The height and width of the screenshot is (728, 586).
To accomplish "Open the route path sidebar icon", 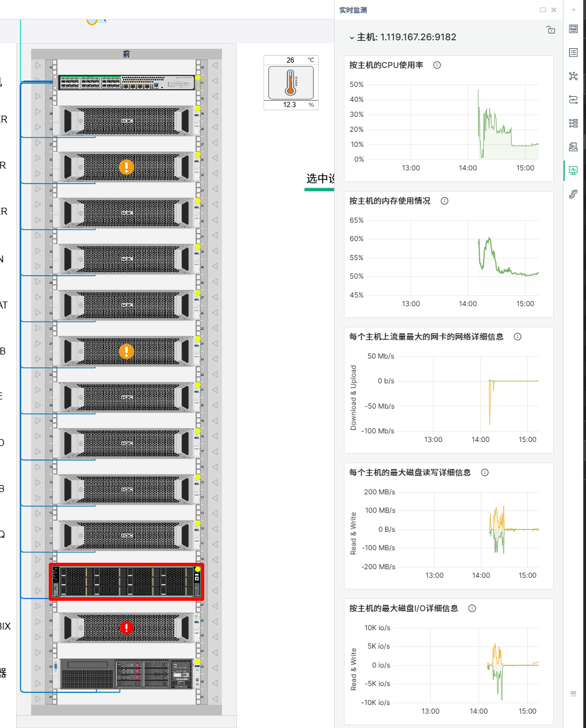I will pyautogui.click(x=573, y=100).
